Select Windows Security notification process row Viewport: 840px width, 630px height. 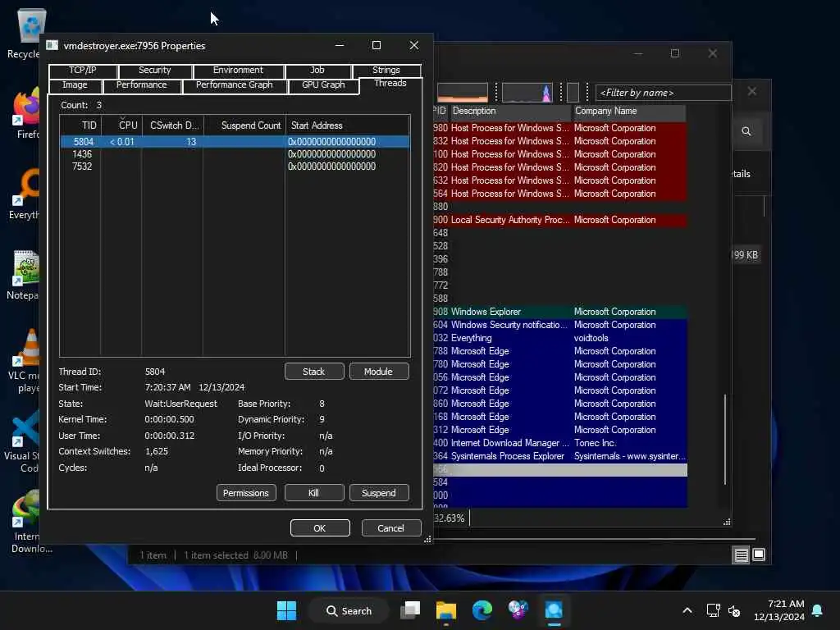coord(559,325)
